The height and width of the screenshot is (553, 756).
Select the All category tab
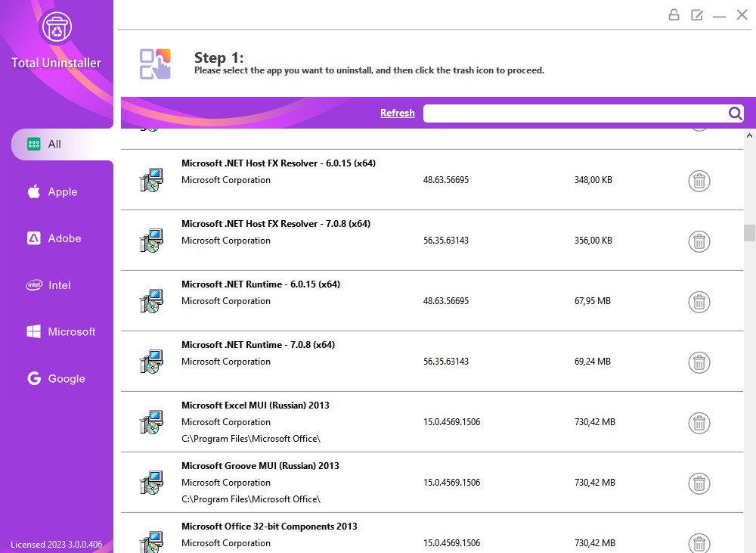(x=62, y=144)
